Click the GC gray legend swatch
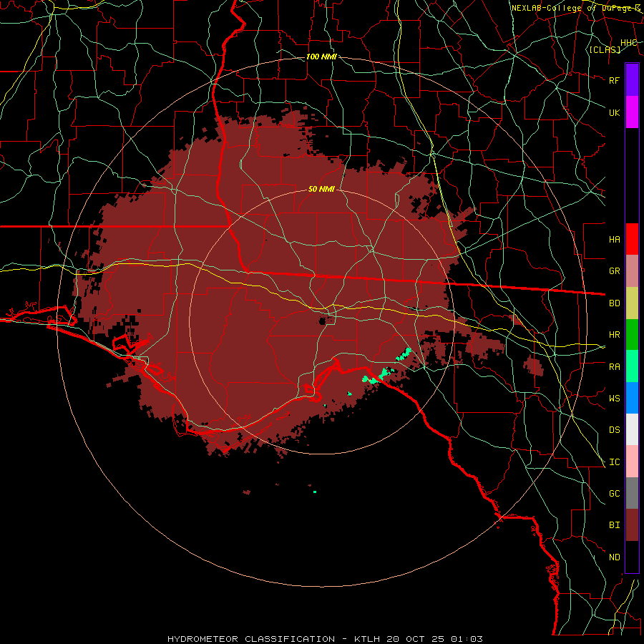 [632, 493]
